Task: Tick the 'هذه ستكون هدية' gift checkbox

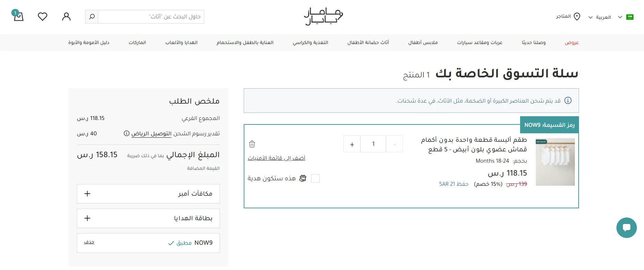Action: [316, 178]
